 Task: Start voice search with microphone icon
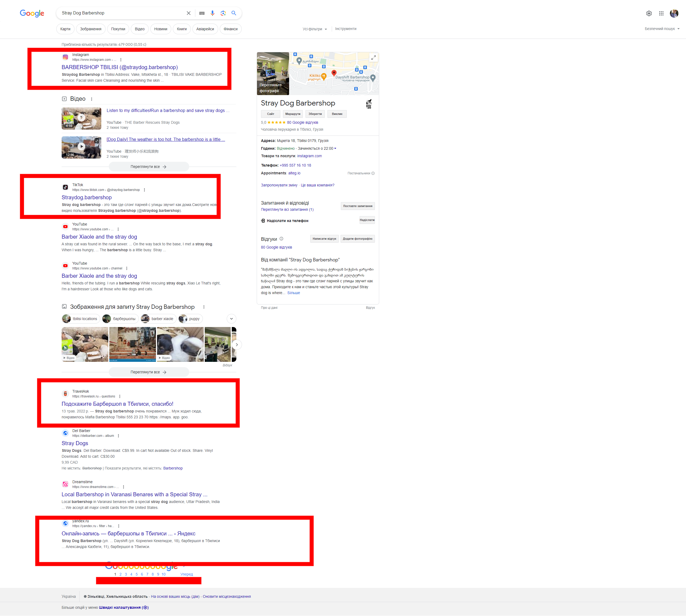(x=212, y=13)
